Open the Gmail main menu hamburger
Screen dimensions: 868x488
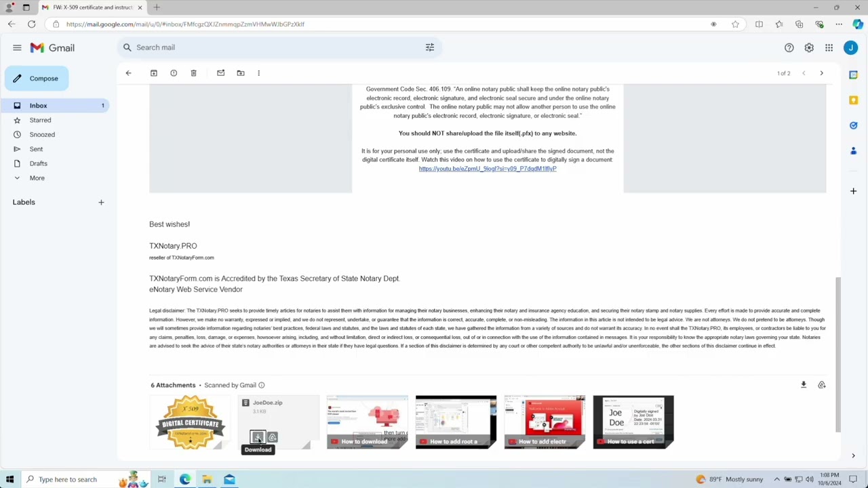pyautogui.click(x=17, y=47)
